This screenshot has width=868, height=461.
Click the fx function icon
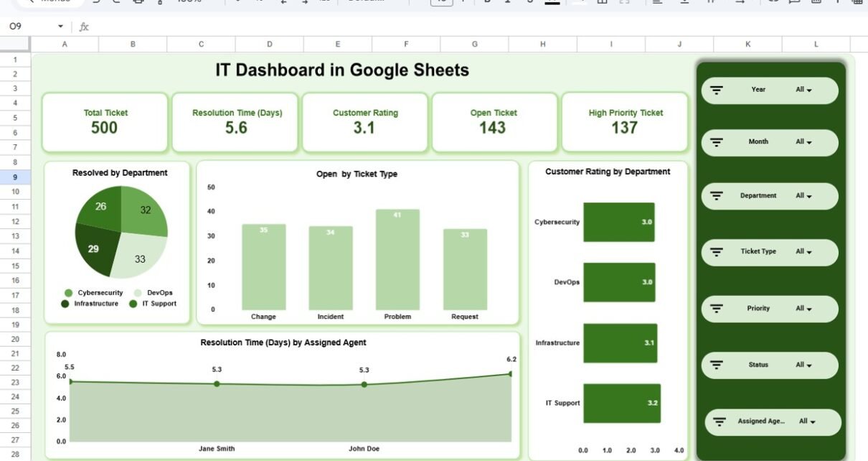[84, 27]
